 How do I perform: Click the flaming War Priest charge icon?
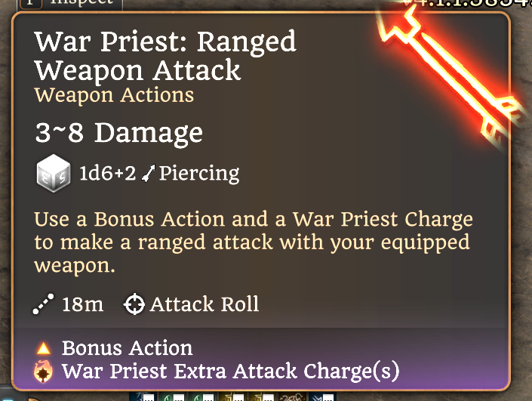tap(43, 371)
